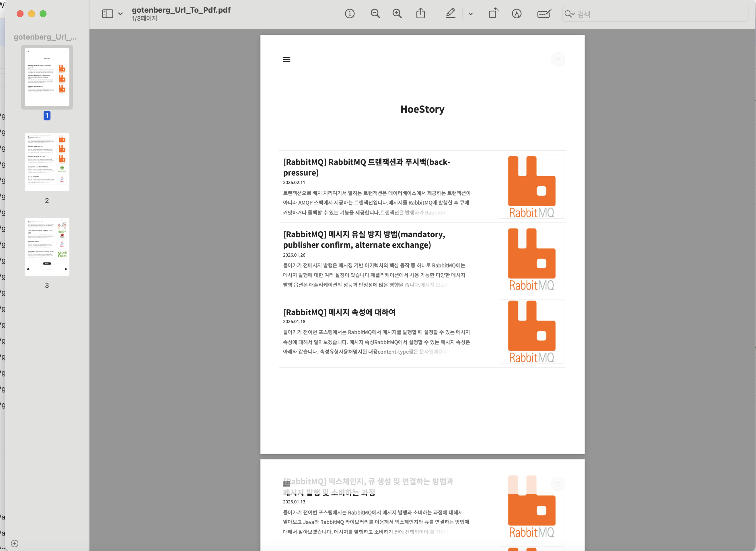Open the hamburger menu on page one
This screenshot has width=756, height=551.
tap(287, 59)
